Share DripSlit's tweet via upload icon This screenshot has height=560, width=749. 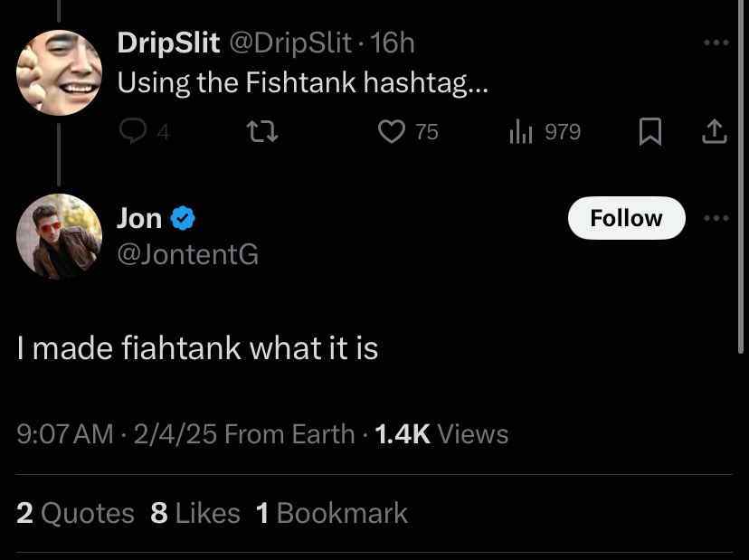715,132
